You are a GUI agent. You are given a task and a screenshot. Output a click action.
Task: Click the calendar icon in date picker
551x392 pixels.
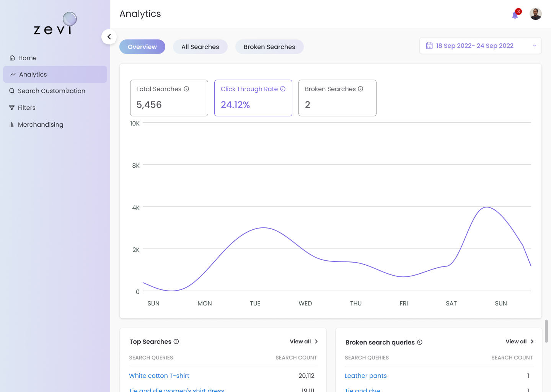click(x=429, y=46)
